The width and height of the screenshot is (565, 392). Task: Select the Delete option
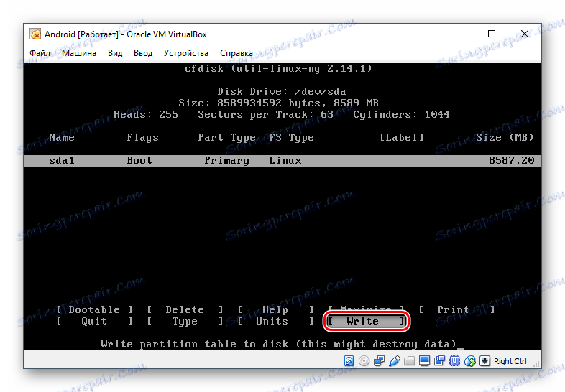[185, 309]
